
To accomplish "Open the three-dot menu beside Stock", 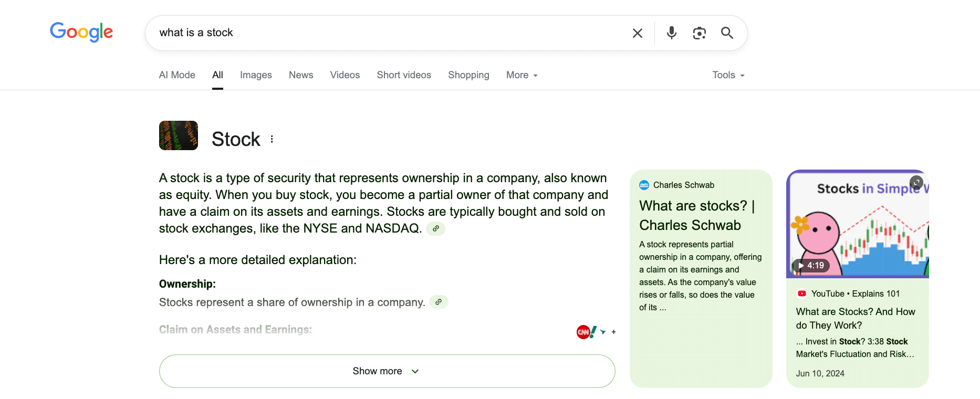I will 272,139.
